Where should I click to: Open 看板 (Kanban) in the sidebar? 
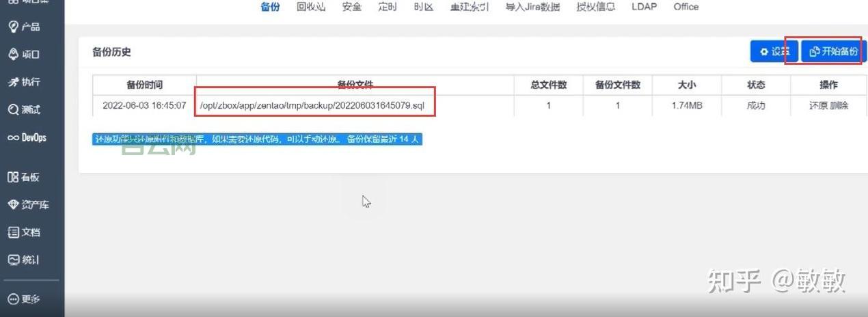24,177
